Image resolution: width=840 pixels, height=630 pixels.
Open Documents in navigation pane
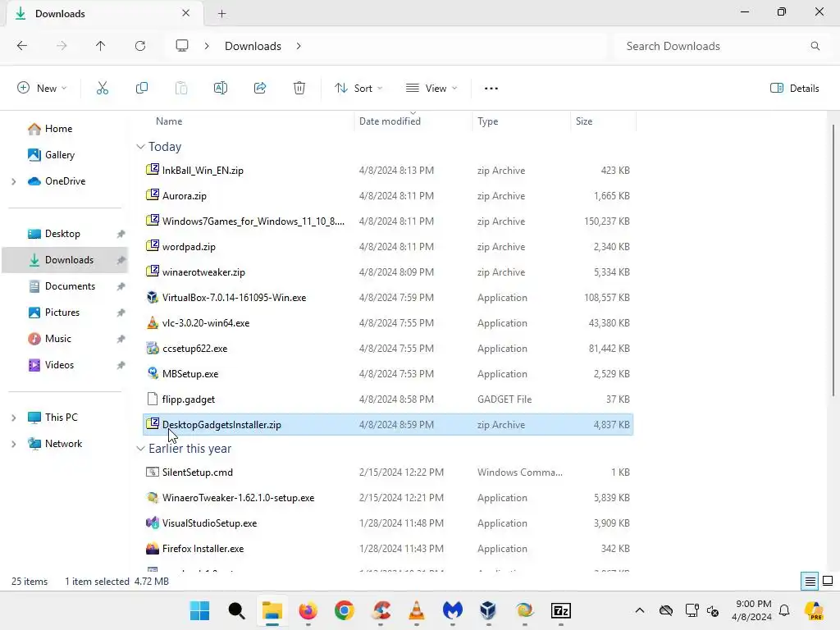(62, 286)
